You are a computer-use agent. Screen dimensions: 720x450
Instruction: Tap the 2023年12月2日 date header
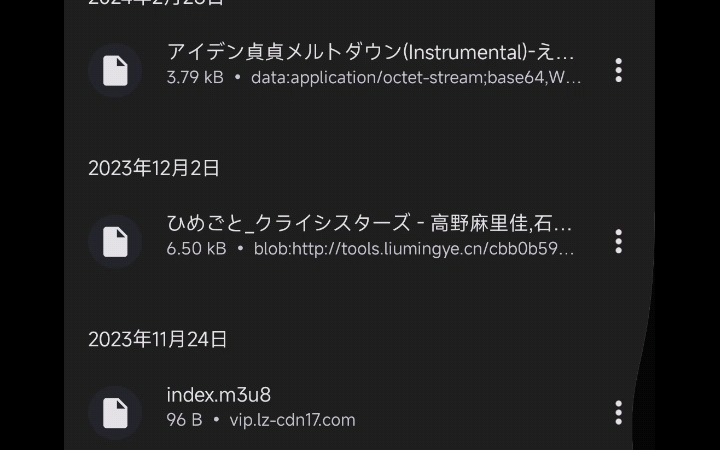click(154, 168)
